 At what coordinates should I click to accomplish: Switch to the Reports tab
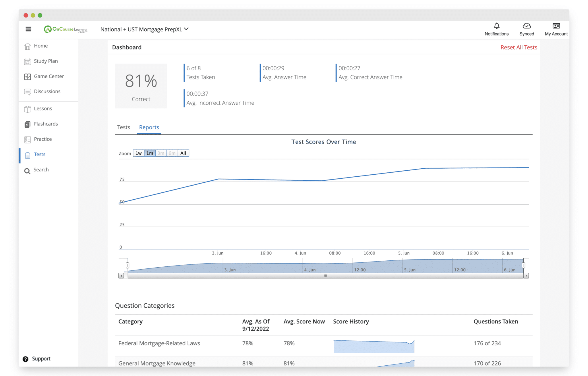pyautogui.click(x=149, y=127)
